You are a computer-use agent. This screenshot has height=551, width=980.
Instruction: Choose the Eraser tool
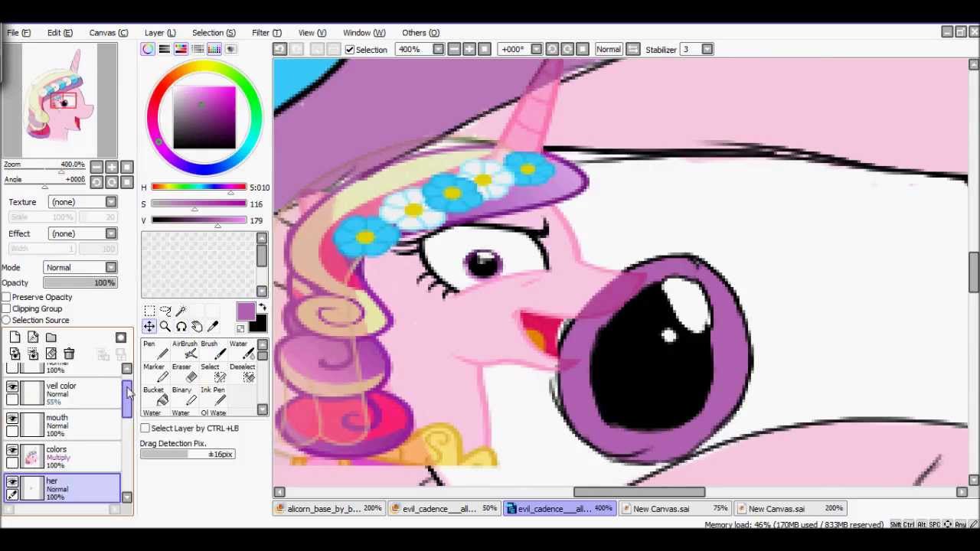184,373
